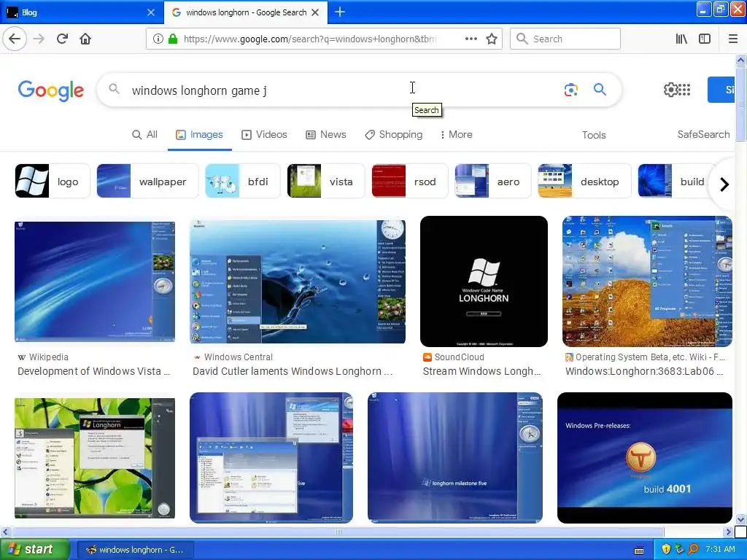
Task: Open Google quick settings gear
Action: 670,90
